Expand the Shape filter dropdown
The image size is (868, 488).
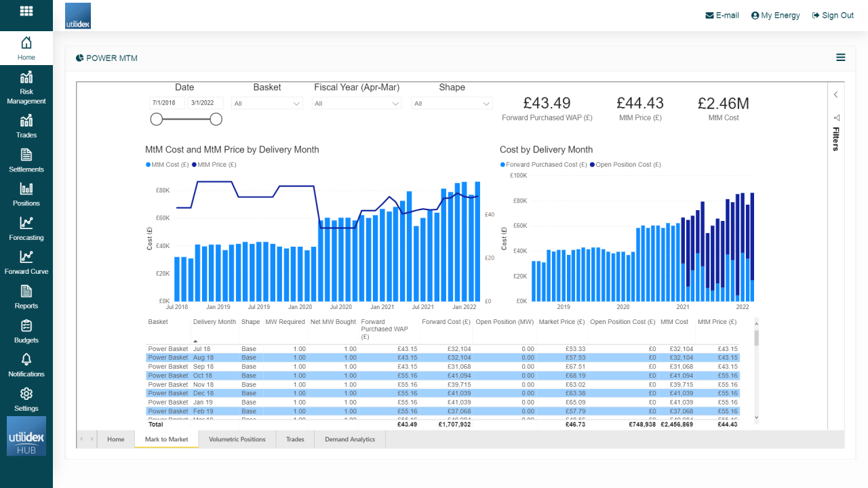[x=452, y=104]
